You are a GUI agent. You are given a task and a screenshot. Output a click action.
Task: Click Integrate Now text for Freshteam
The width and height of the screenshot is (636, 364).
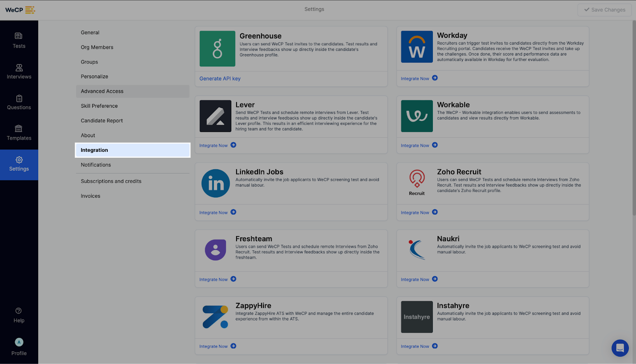[213, 279]
